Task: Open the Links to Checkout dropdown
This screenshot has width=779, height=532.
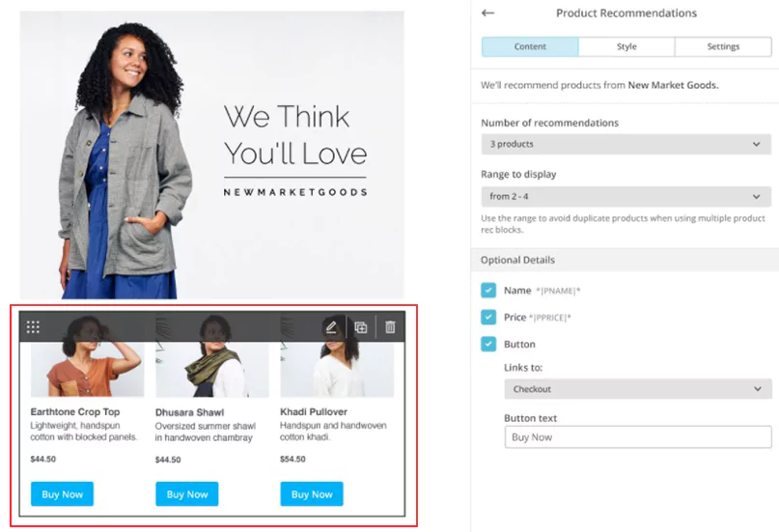Action: click(638, 389)
